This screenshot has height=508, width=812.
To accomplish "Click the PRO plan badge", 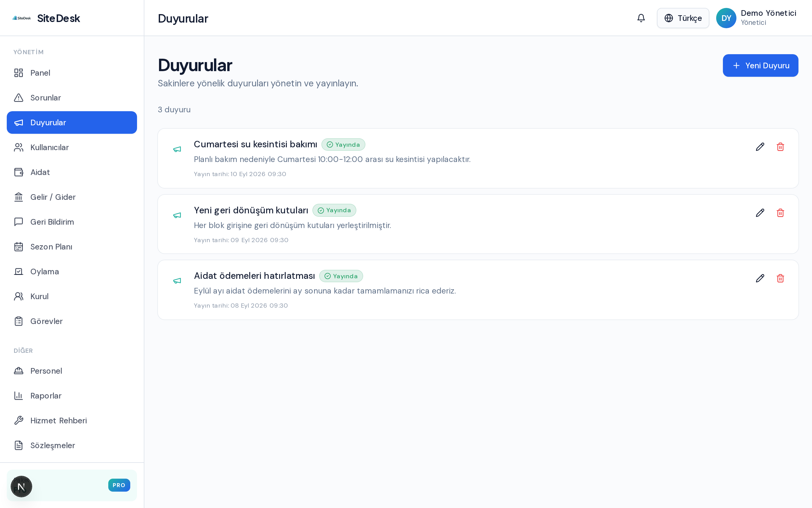I will tap(119, 485).
